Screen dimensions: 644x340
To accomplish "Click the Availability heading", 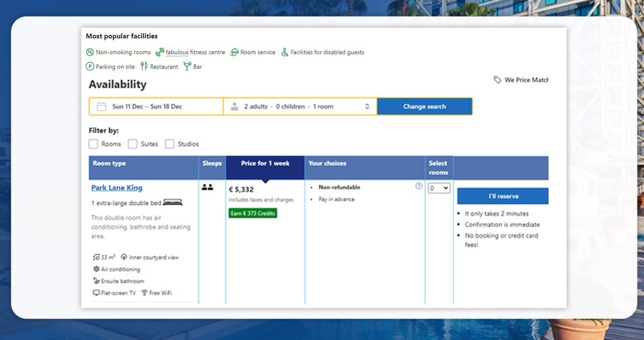I will coord(117,84).
